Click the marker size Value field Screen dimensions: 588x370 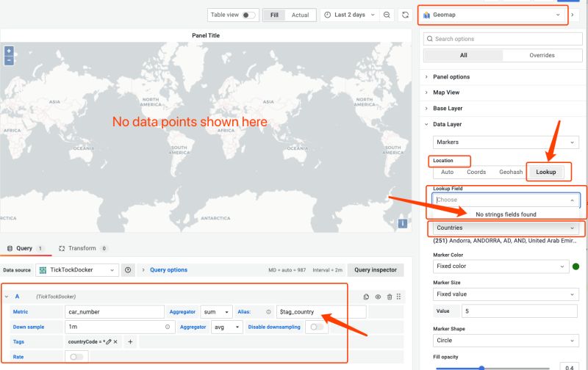click(520, 311)
